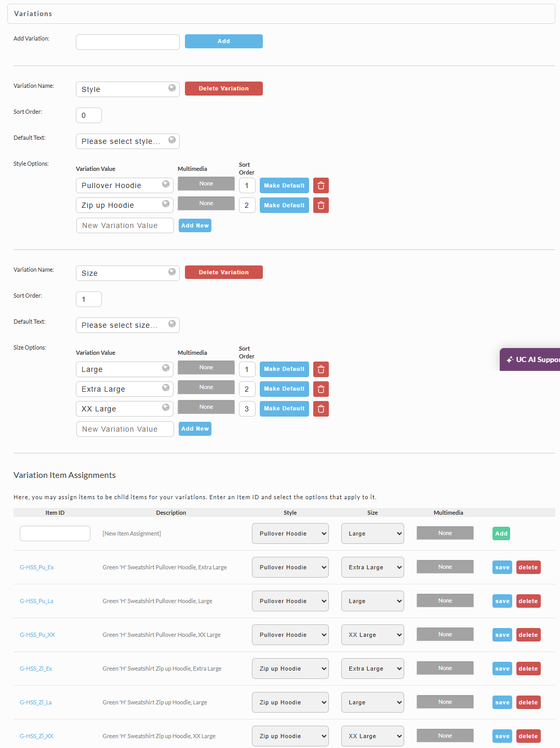Open item link G-HSS_ZI_XX
The image size is (560, 748).
36,736
